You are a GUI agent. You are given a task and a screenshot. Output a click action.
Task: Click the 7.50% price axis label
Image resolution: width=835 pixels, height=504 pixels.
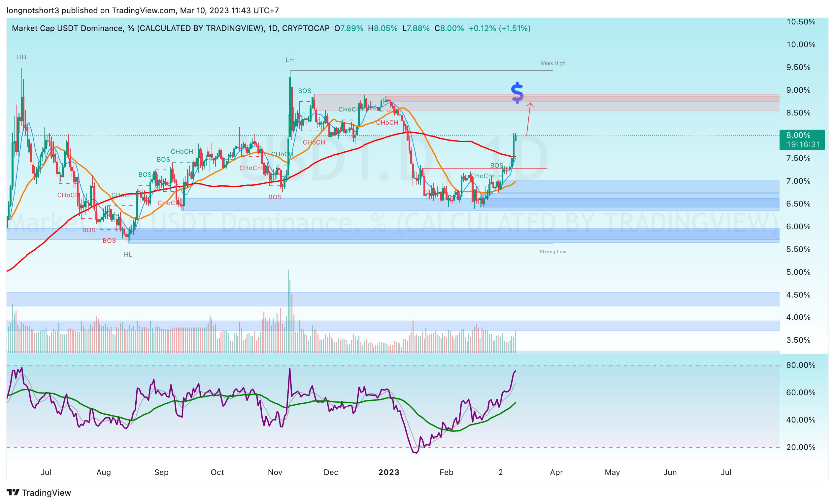tap(798, 158)
